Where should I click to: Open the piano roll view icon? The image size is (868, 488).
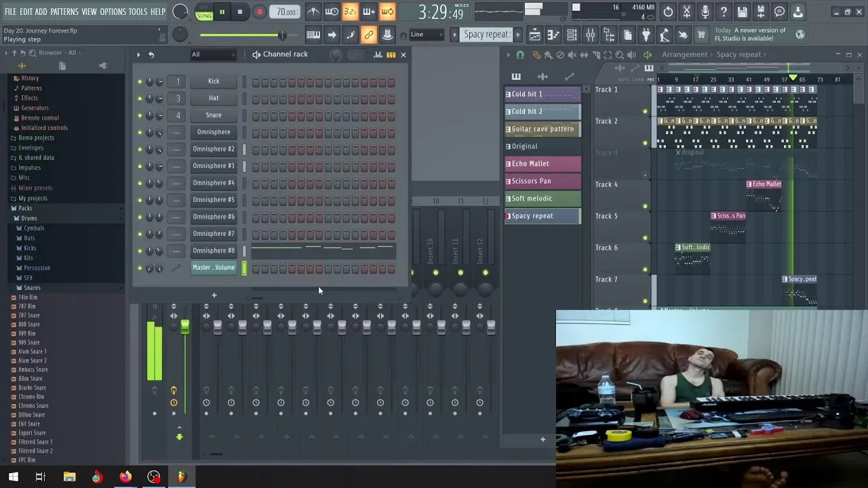click(553, 35)
